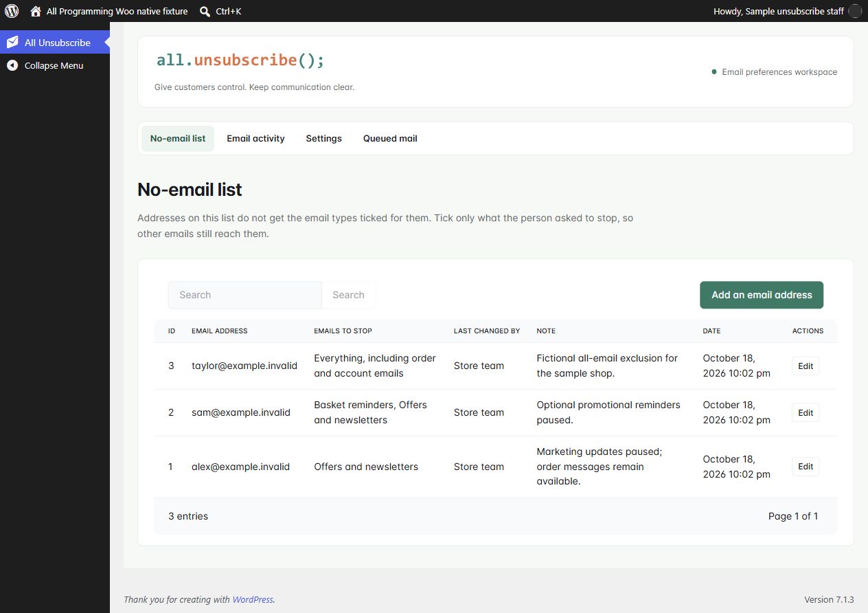Click the search magnifier icon
Screen dimensions: 868x613
tap(205, 11)
